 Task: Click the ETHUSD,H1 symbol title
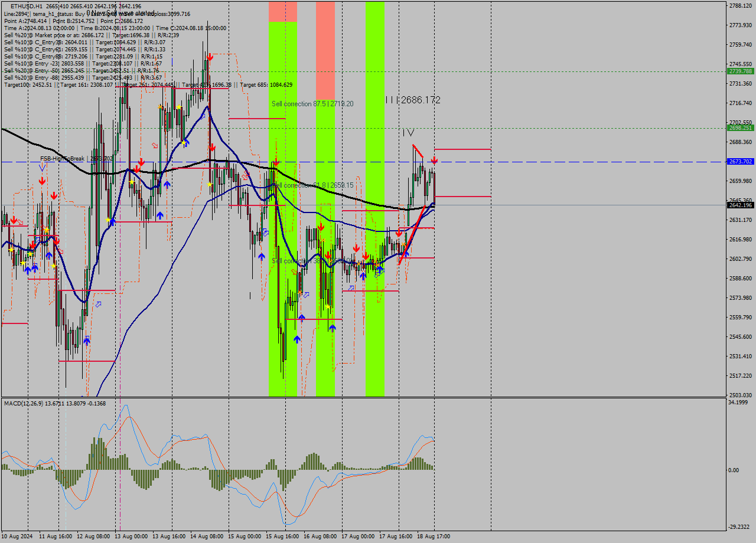click(26, 6)
